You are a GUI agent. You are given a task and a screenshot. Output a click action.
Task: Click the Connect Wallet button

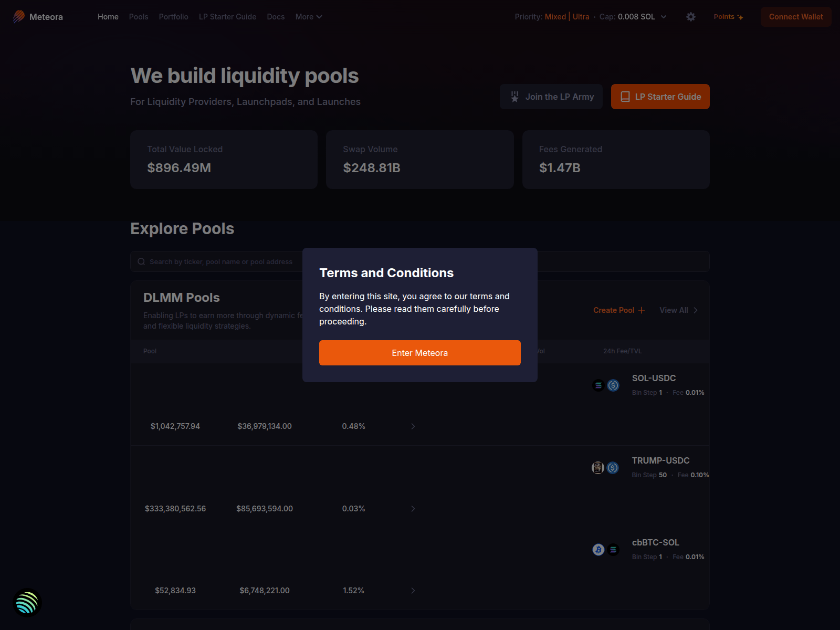tap(796, 17)
